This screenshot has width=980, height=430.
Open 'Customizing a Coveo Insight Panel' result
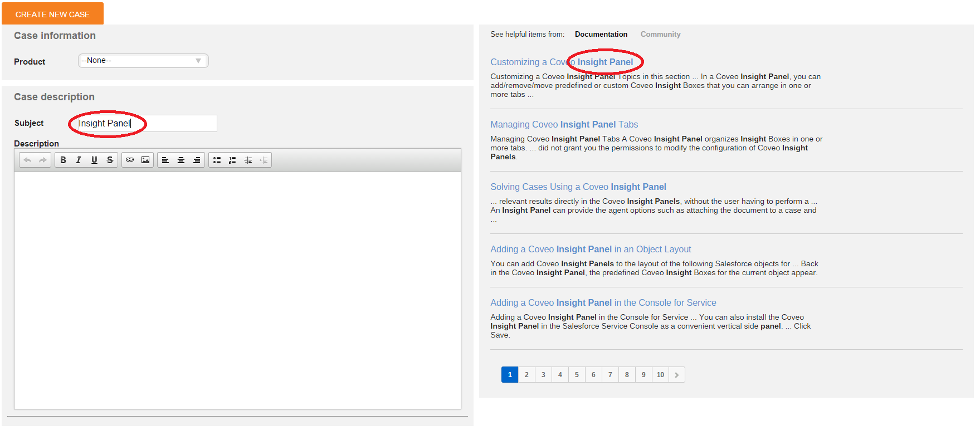coord(562,62)
